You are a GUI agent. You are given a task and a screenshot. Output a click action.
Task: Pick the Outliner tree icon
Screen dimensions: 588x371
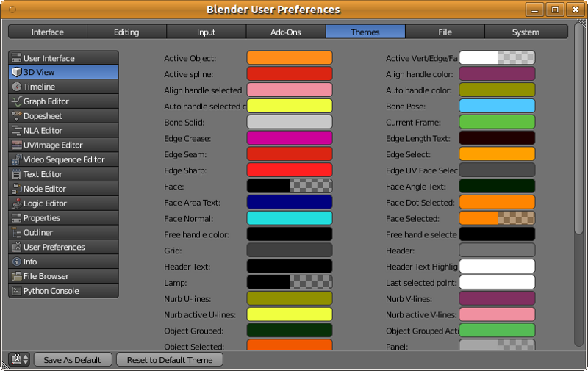16,233
